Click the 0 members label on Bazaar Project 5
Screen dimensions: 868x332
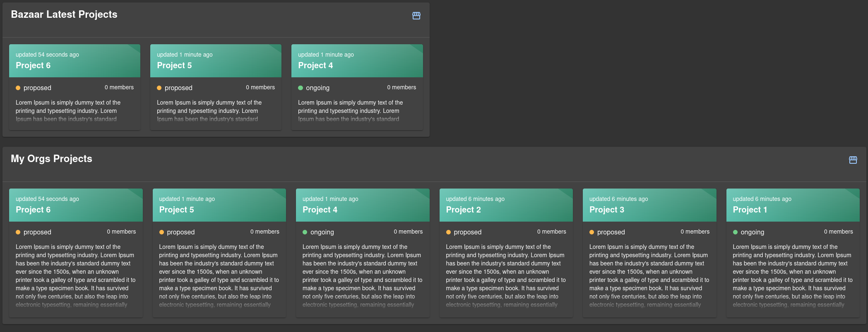coord(260,87)
